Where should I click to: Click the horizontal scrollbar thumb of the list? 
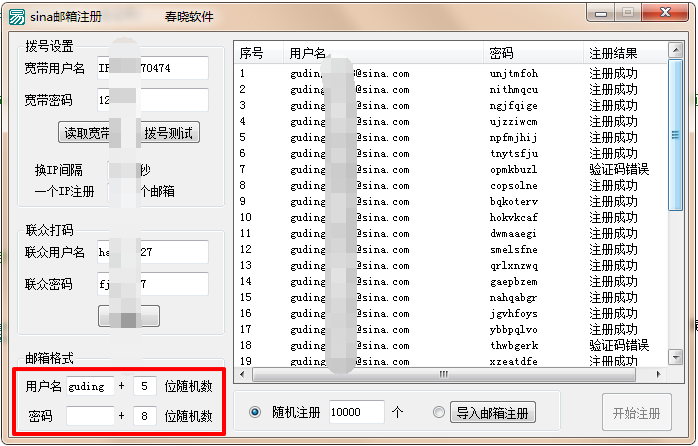[x=444, y=374]
